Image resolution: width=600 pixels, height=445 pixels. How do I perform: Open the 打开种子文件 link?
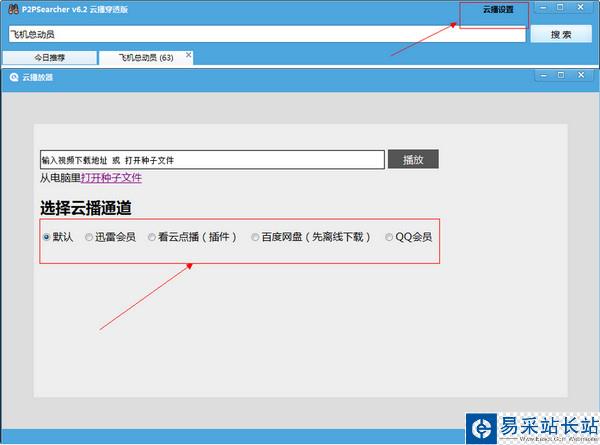[111, 178]
